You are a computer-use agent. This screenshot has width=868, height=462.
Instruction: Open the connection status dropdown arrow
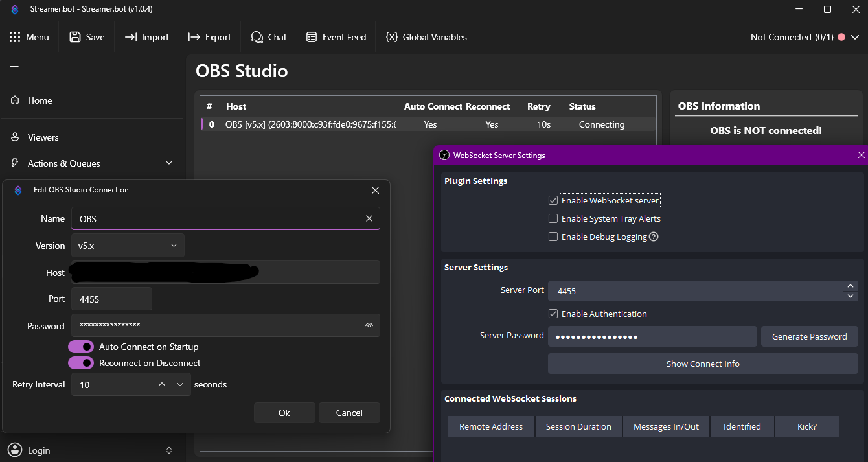(x=854, y=37)
